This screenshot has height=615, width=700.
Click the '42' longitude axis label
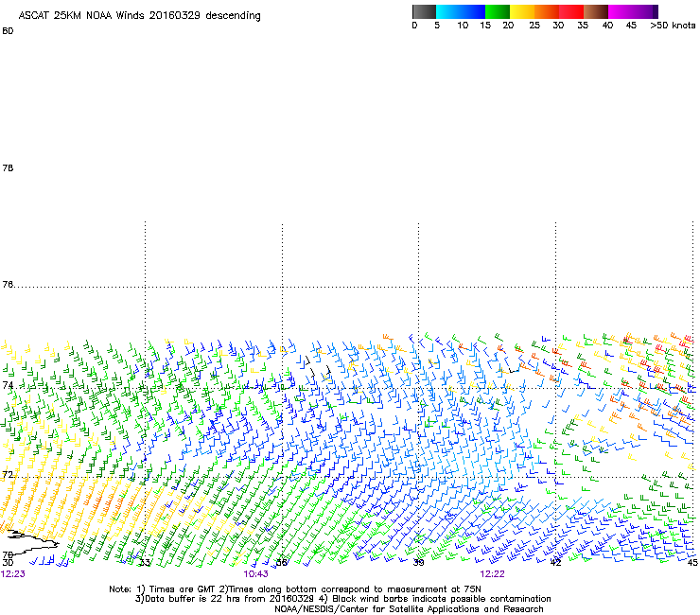[555, 563]
